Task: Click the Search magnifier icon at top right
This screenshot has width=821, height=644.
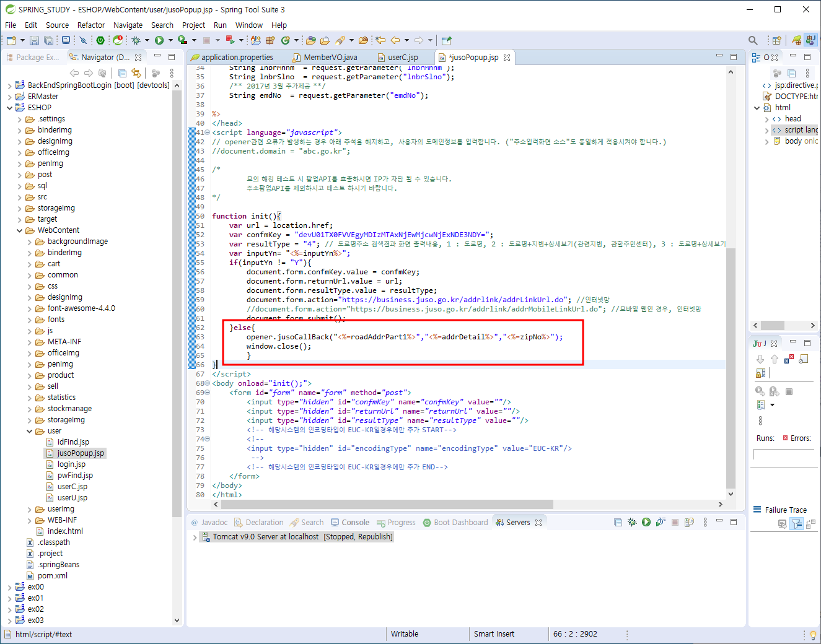Action: pyautogui.click(x=753, y=40)
